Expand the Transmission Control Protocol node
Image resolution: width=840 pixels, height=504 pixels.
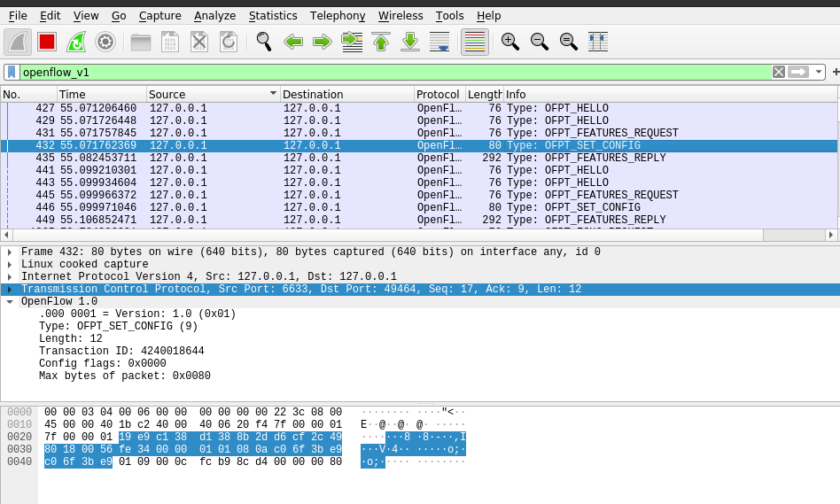click(10, 290)
